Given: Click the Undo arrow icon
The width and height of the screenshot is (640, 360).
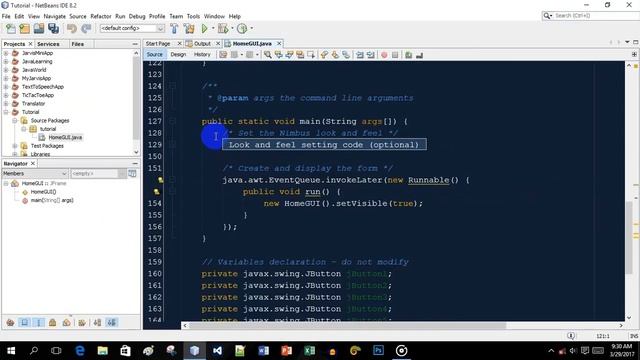Looking at the screenshot, I should [72, 29].
